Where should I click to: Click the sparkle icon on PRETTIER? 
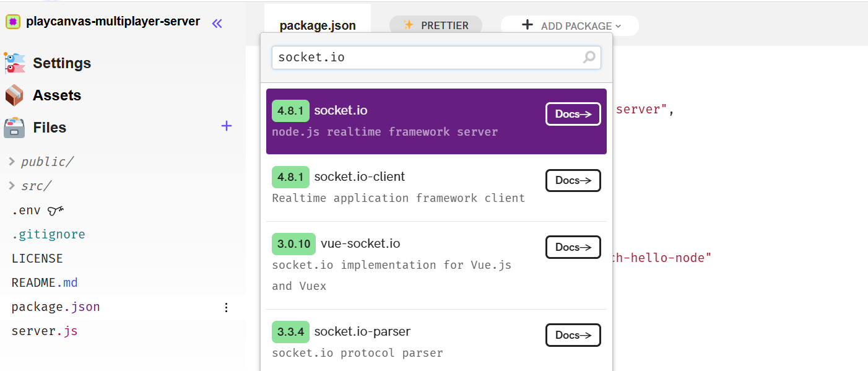408,25
